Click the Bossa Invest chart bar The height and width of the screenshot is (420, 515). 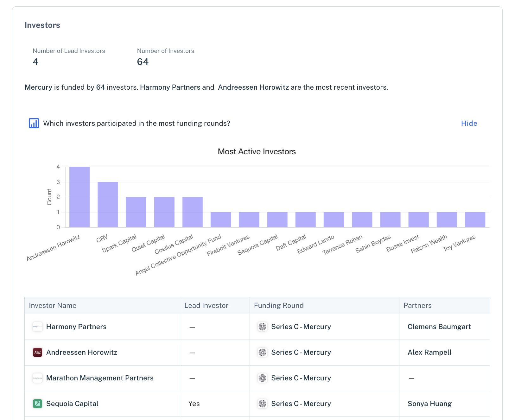(418, 220)
